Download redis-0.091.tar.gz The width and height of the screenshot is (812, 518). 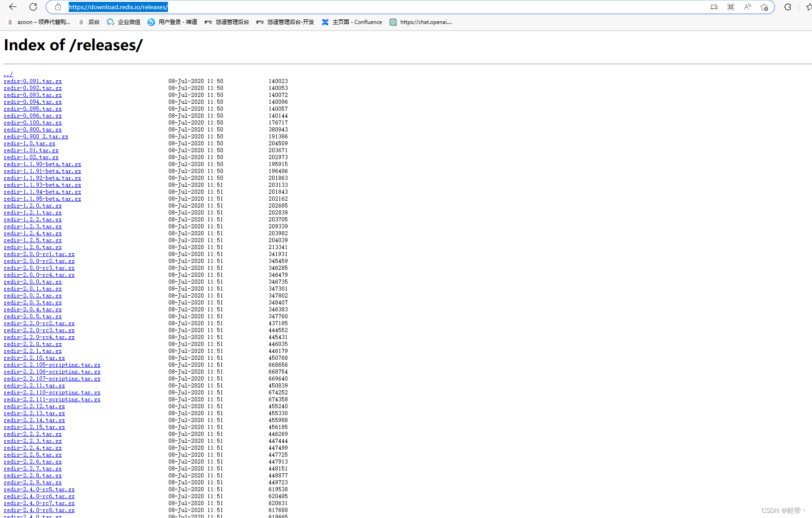[x=32, y=81]
